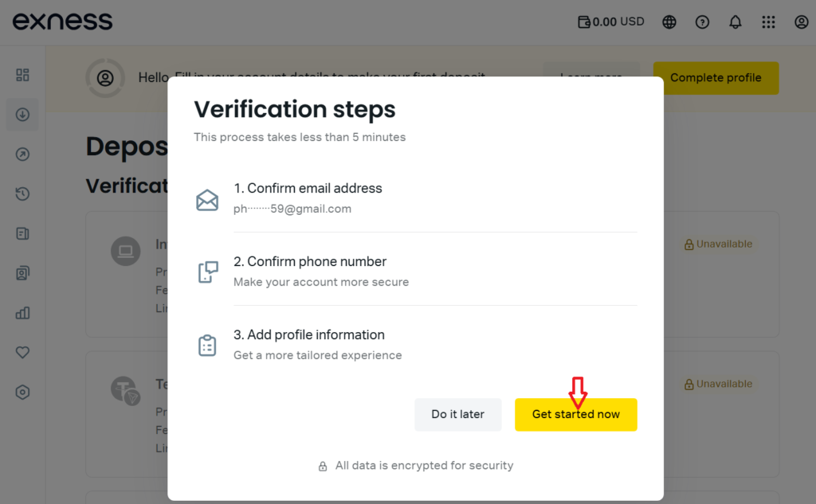Open the language globe icon

[669, 21]
